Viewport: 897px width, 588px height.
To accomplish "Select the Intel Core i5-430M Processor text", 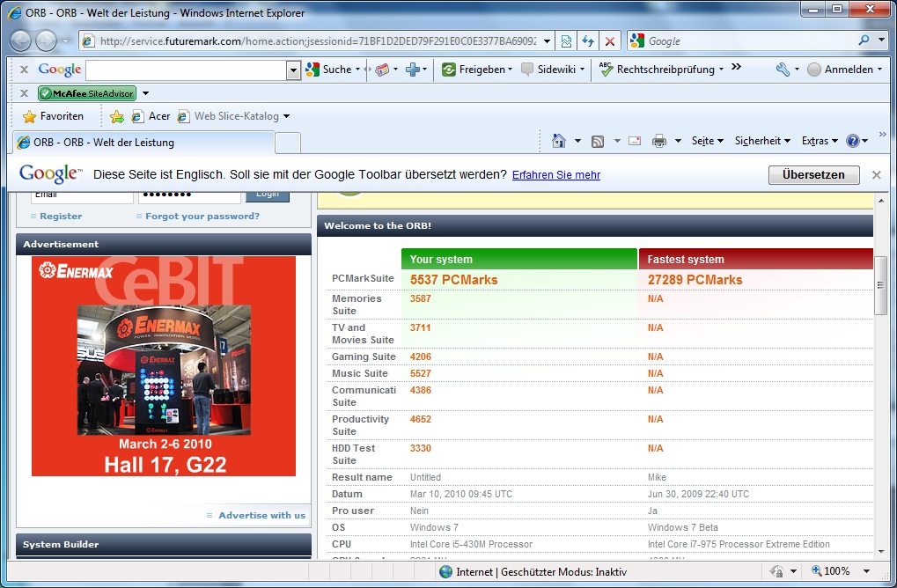I will pos(471,544).
